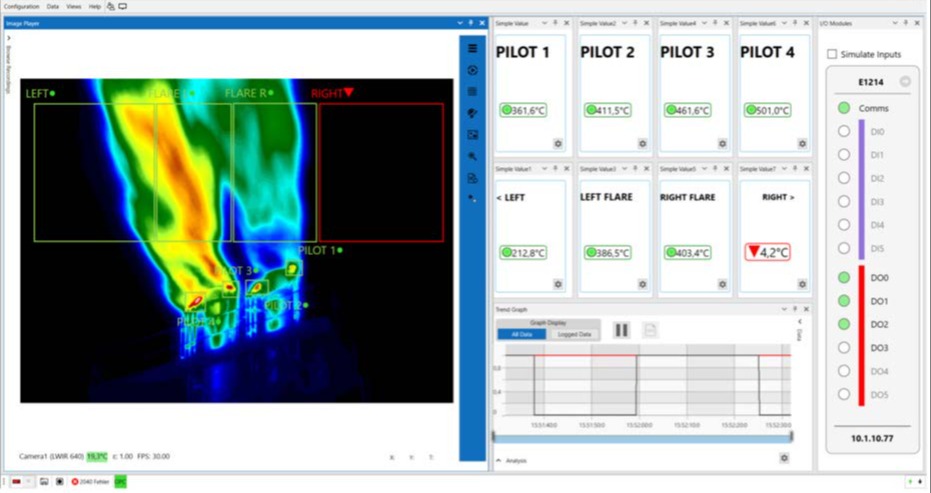The width and height of the screenshot is (931, 493).
Task: Collapse the E1214 module card
Action: [x=904, y=82]
